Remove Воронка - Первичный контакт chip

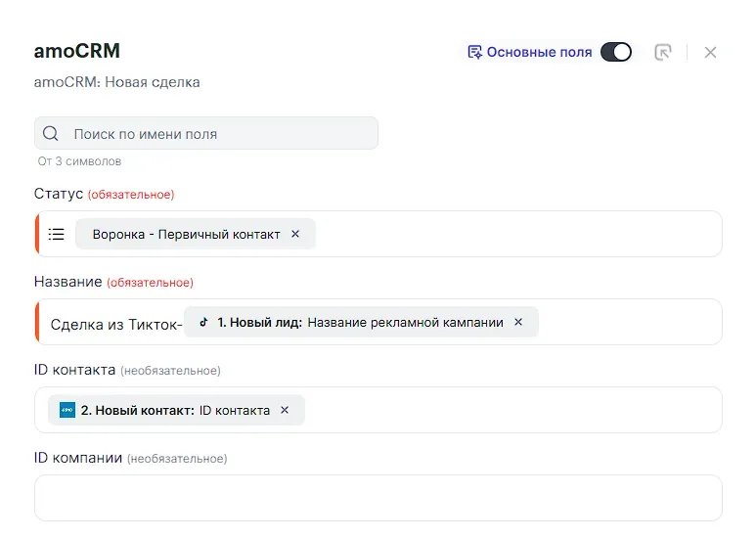pyautogui.click(x=295, y=234)
